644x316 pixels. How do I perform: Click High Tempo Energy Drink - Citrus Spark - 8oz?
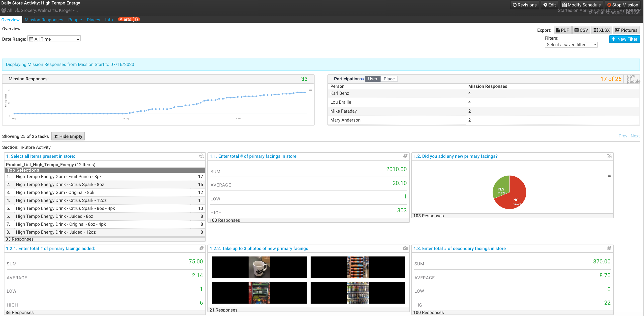pyautogui.click(x=60, y=185)
